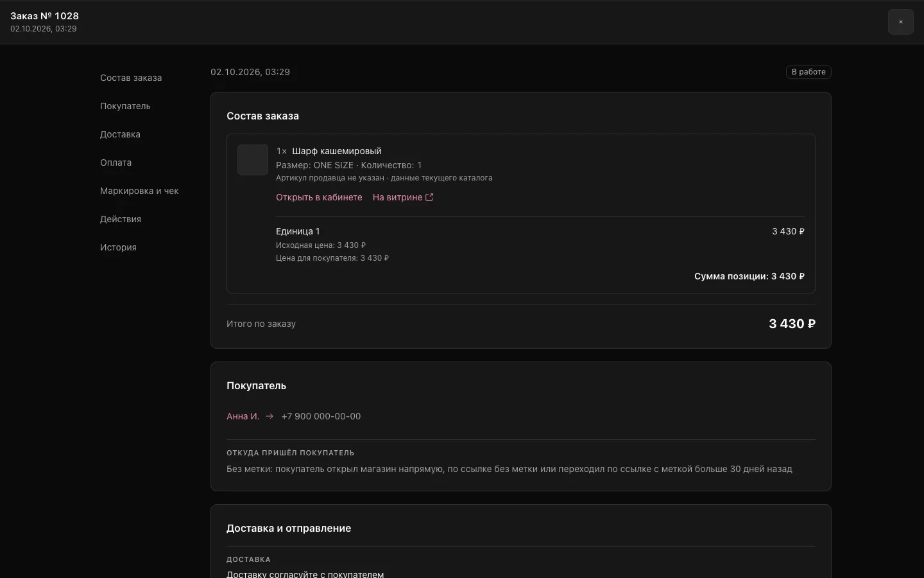The image size is (924, 578).
Task: Click Доставка и отправление heading
Action: (x=289, y=529)
